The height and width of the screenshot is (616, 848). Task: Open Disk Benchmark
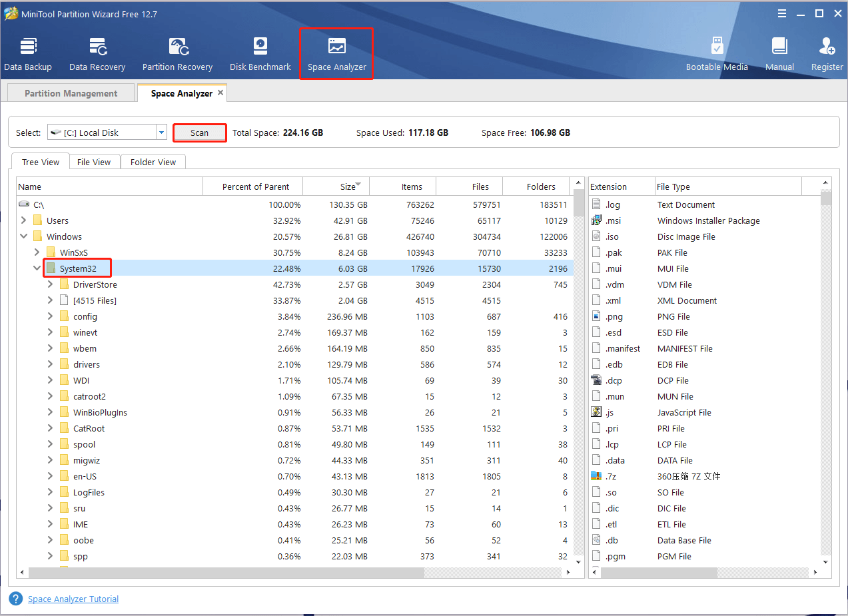tap(260, 54)
